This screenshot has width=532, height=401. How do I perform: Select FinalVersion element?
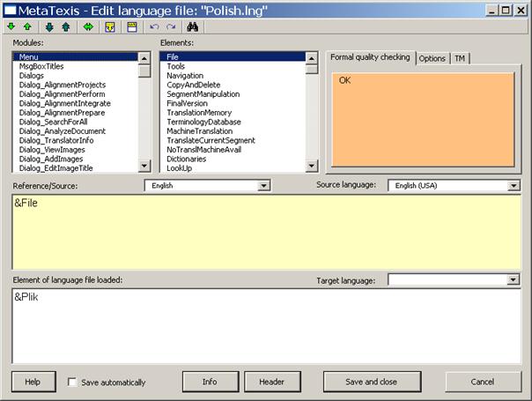(233, 103)
